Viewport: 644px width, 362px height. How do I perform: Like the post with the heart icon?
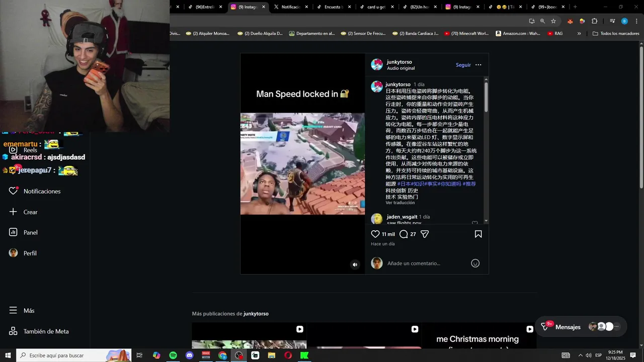click(375, 234)
